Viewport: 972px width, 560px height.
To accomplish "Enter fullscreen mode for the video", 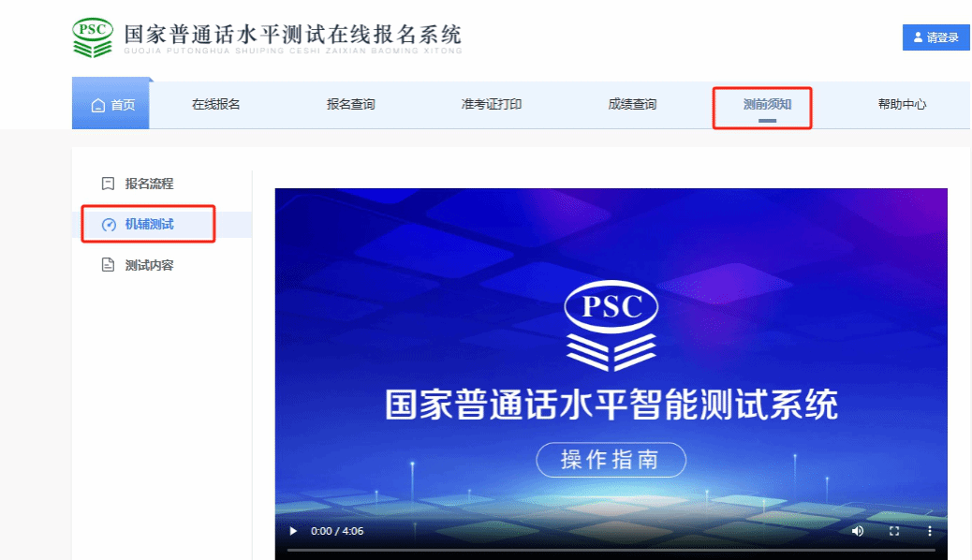I will 893,531.
